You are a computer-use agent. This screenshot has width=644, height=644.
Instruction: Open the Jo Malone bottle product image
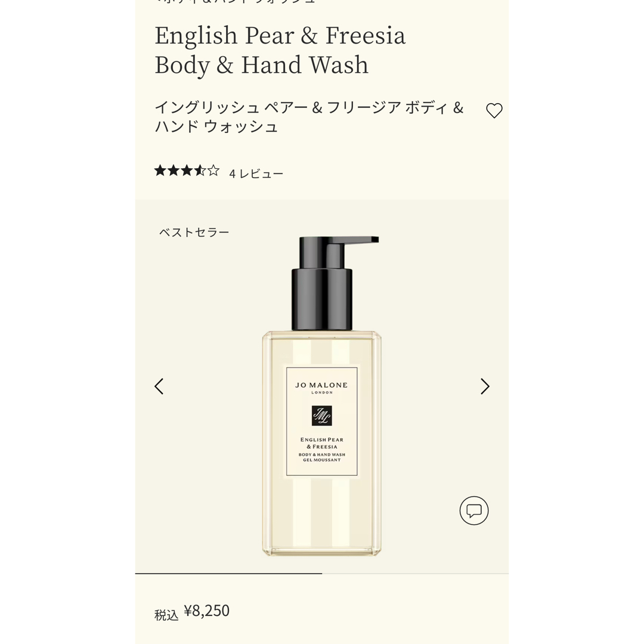coord(322,397)
